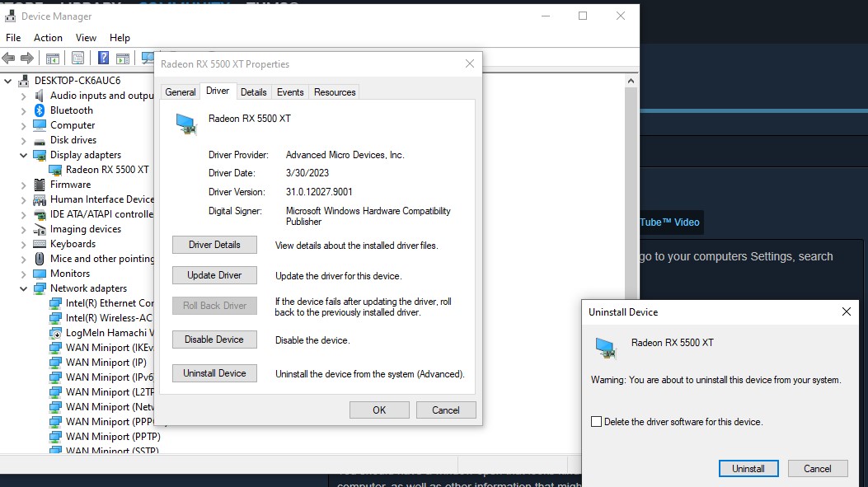Click the DESKTOP-CK6AUC6 computer icon
This screenshot has width=868, height=487.
point(23,81)
